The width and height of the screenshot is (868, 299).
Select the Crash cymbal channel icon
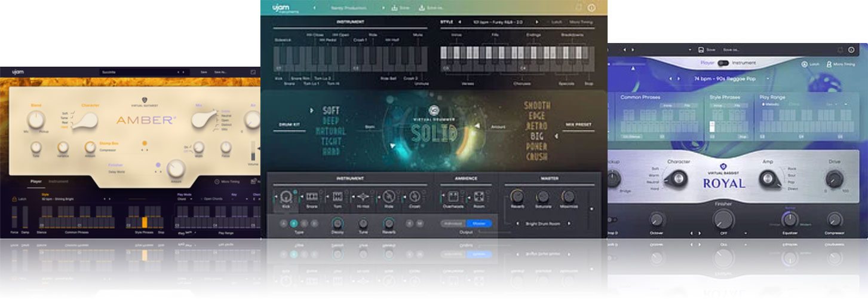414,196
